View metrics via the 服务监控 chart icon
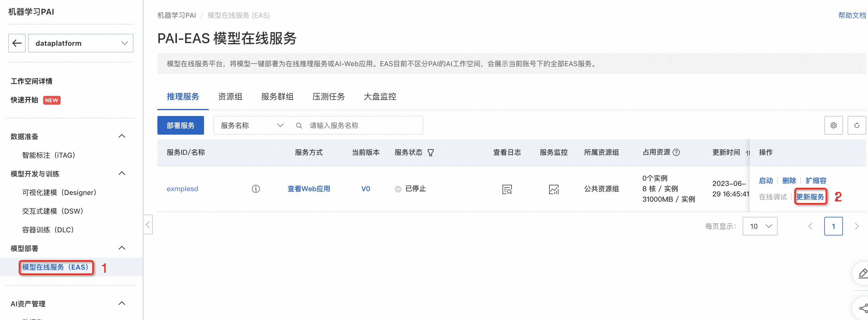 tap(554, 189)
